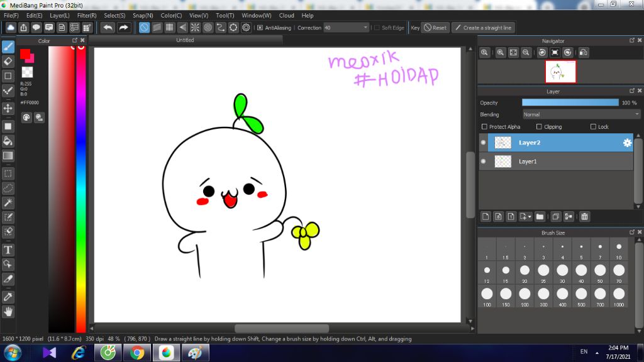Enable Clipping checkbox

(539, 127)
